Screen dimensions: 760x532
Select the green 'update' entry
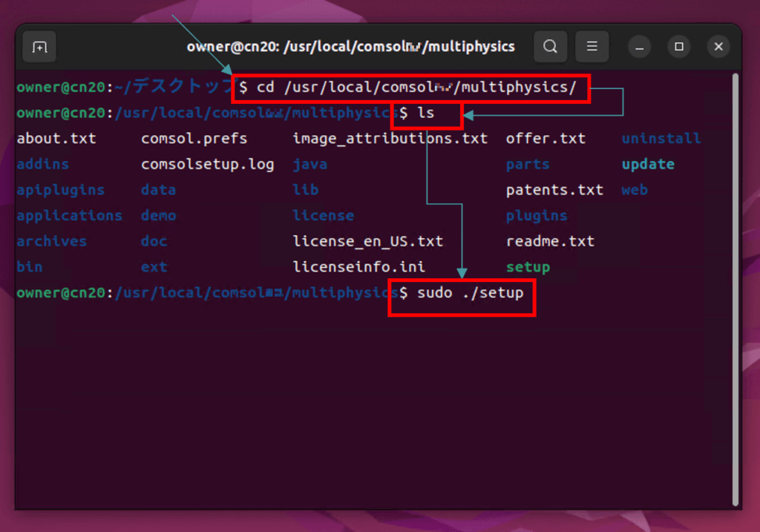pyautogui.click(x=647, y=164)
